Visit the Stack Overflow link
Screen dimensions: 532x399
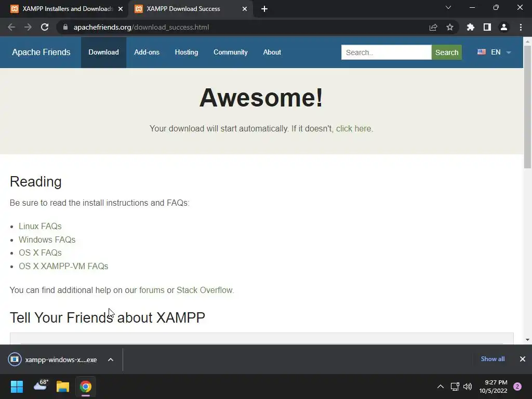point(205,290)
